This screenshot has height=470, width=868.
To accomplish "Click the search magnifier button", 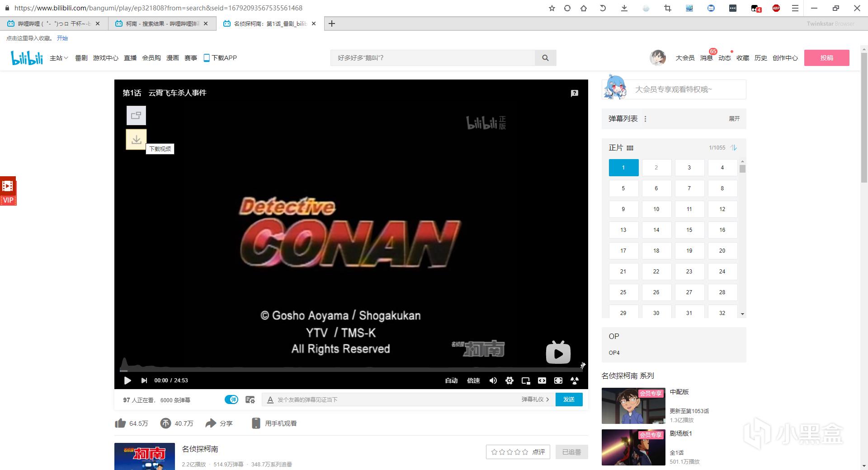I will pyautogui.click(x=545, y=58).
